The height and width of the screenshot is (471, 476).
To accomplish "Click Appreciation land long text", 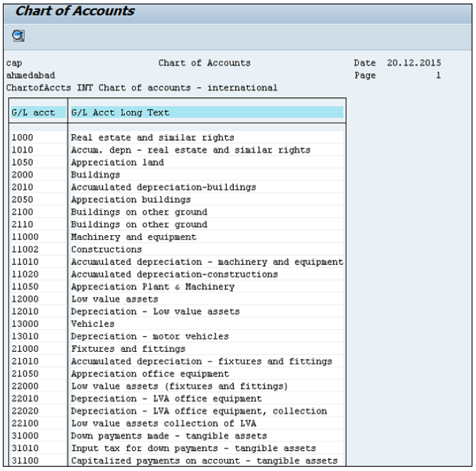I will click(x=117, y=163).
